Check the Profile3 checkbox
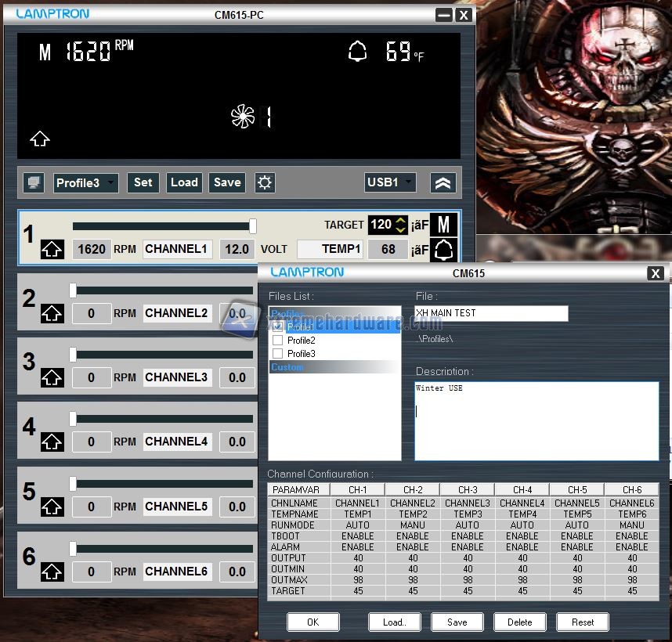 278,354
